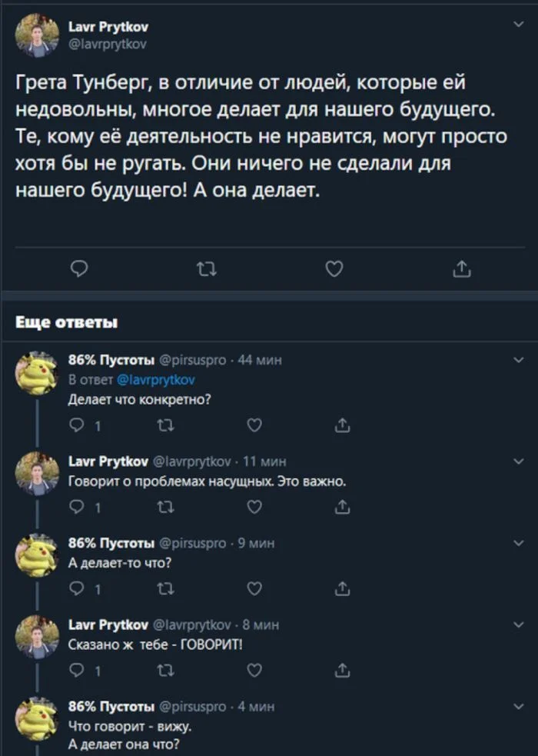The image size is (538, 756).
Task: Open chevron menu on 'Сказано ж тебе' reply
Action: click(x=516, y=624)
